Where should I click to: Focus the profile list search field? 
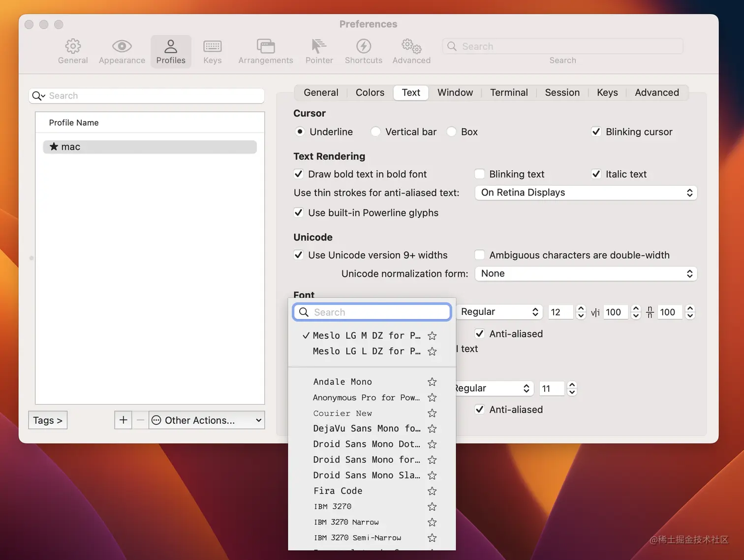point(147,96)
